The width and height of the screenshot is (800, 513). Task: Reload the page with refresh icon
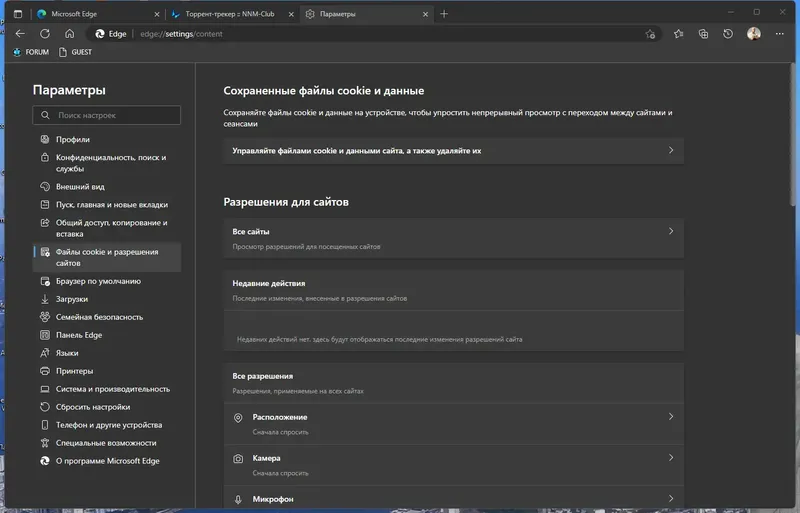click(44, 33)
